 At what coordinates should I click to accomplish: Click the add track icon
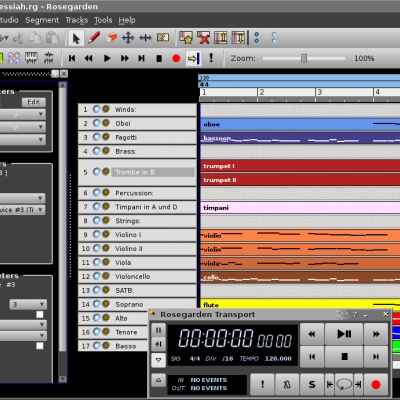(186, 38)
